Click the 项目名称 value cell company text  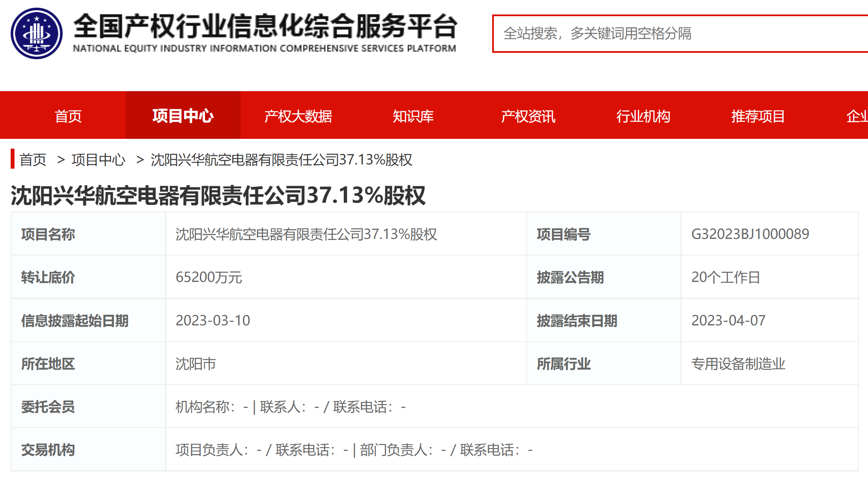[x=306, y=234]
